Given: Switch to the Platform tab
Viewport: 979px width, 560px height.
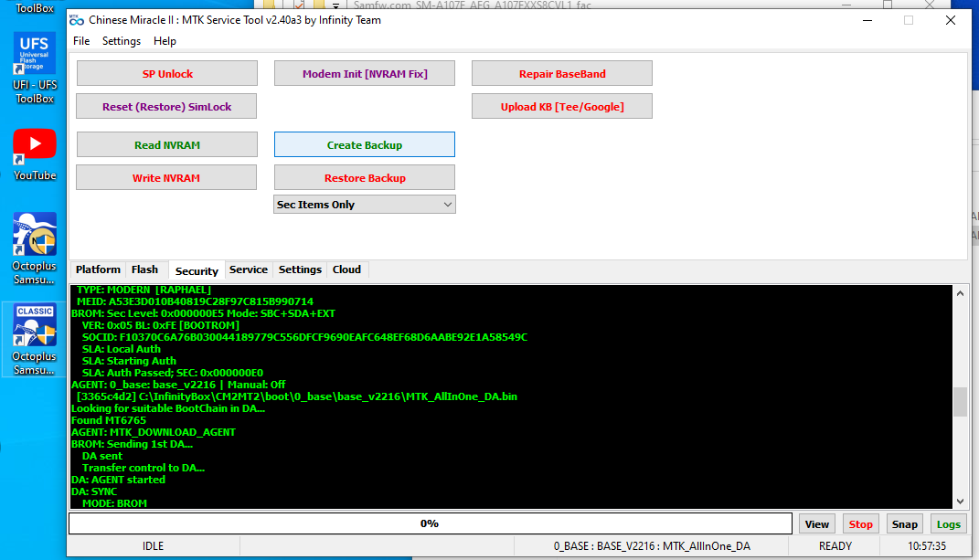Looking at the screenshot, I should click(98, 269).
